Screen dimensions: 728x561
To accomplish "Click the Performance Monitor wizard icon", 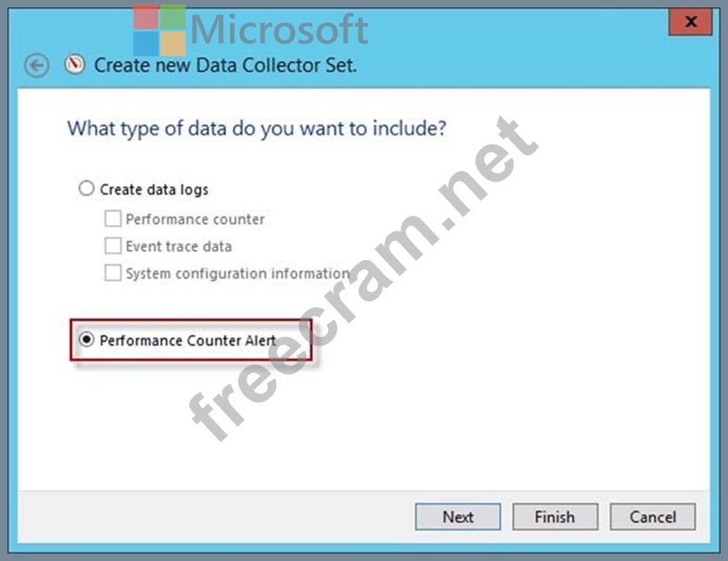I will (x=75, y=65).
